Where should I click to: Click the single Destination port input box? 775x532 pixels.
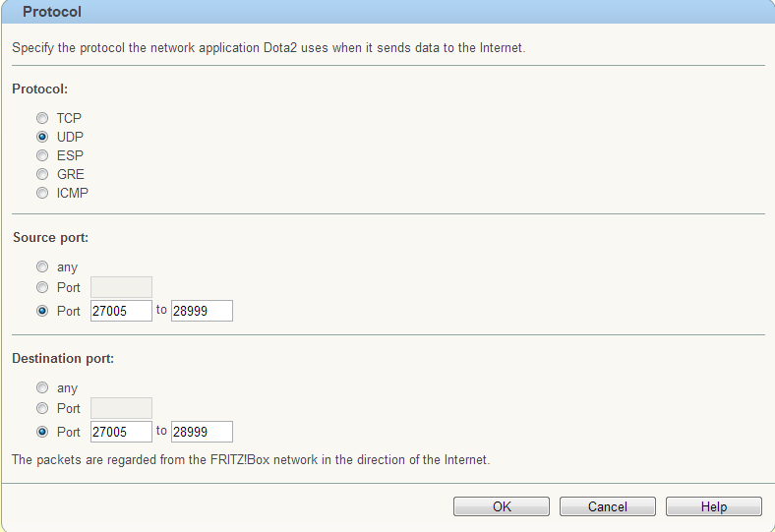click(121, 408)
